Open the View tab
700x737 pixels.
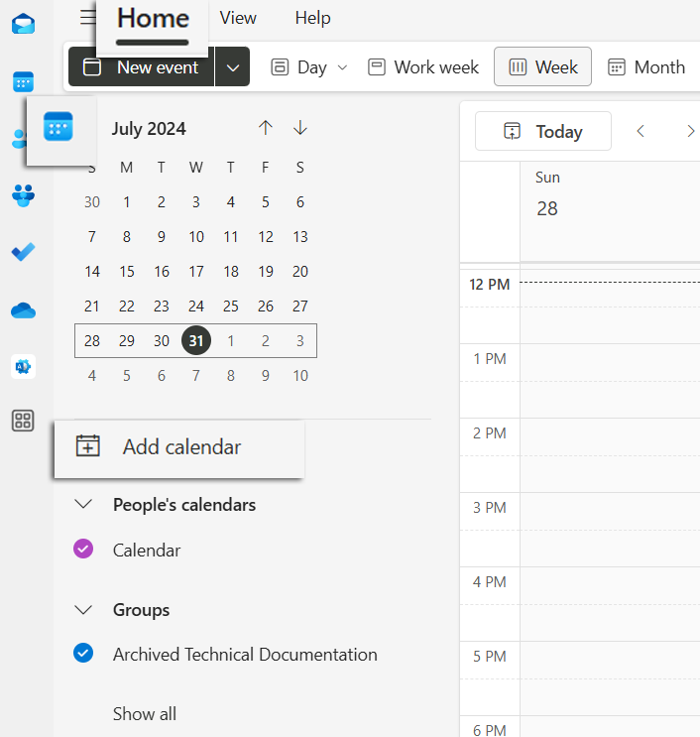[x=238, y=18]
